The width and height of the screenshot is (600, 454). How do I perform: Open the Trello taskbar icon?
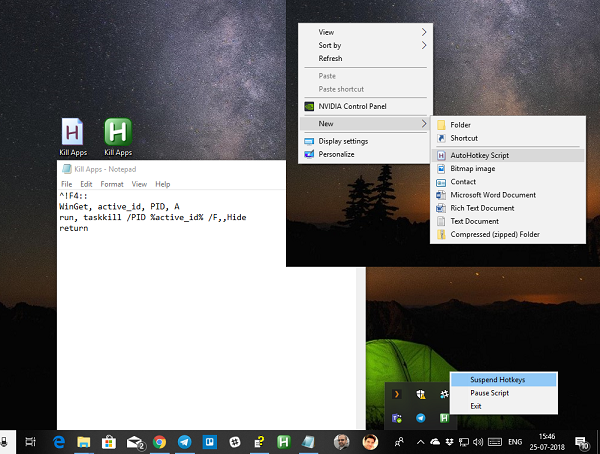pos(210,441)
